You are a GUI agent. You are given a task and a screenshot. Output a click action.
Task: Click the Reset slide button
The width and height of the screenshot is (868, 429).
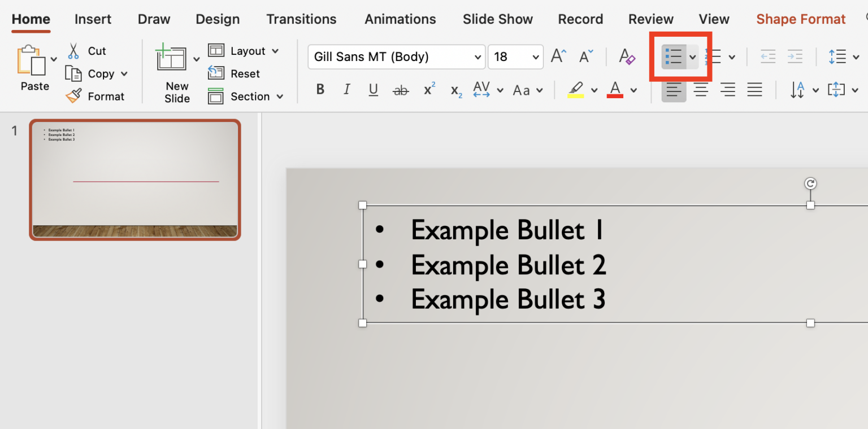click(234, 73)
